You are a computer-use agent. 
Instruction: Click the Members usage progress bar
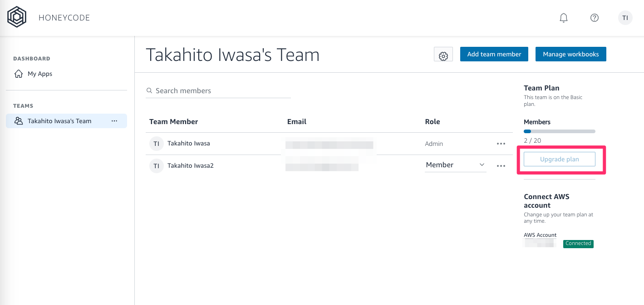[559, 131]
